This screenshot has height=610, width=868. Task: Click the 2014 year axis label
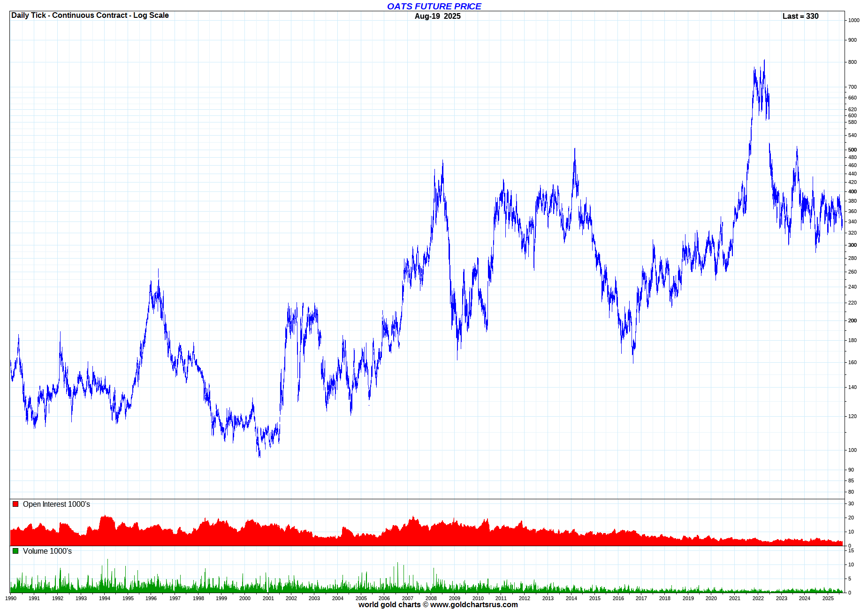point(571,598)
